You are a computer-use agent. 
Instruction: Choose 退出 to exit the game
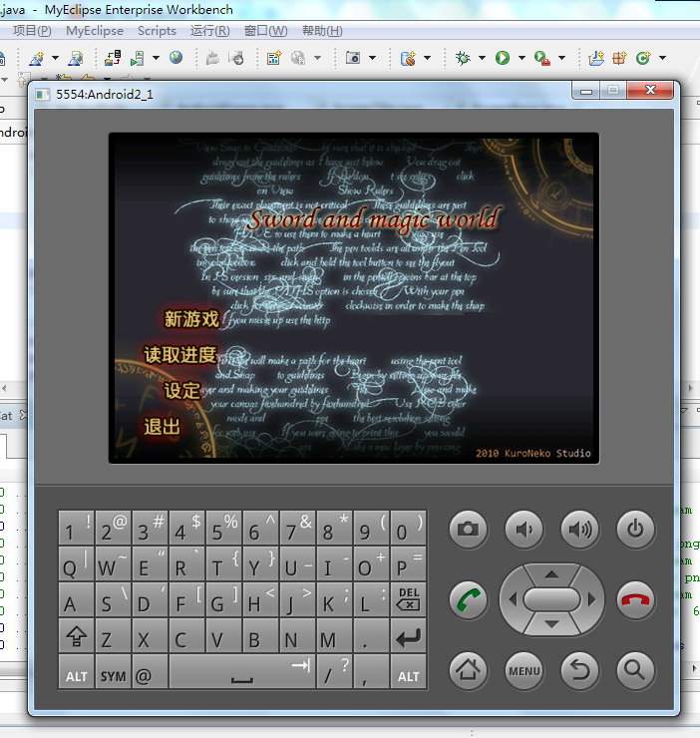[x=163, y=427]
